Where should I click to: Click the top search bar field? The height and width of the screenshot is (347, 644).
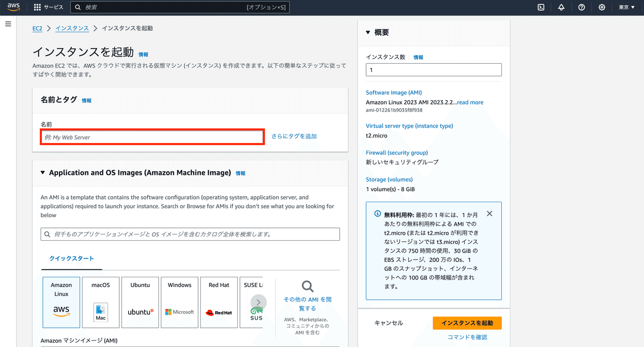pos(180,8)
